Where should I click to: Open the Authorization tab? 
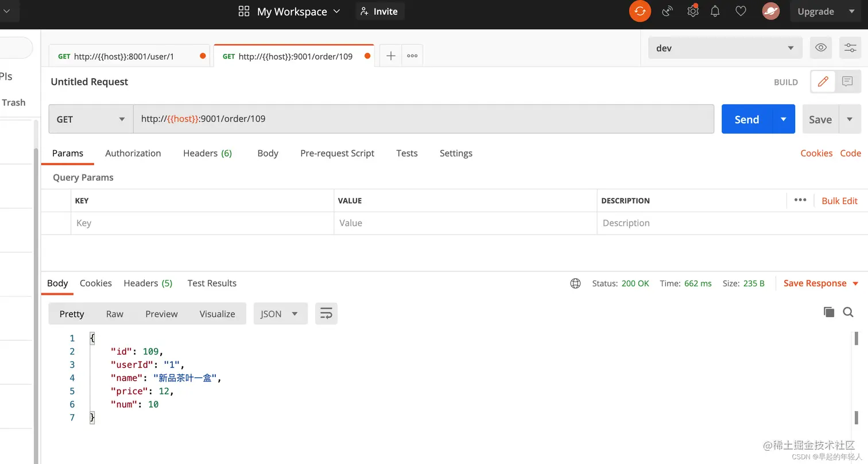133,153
